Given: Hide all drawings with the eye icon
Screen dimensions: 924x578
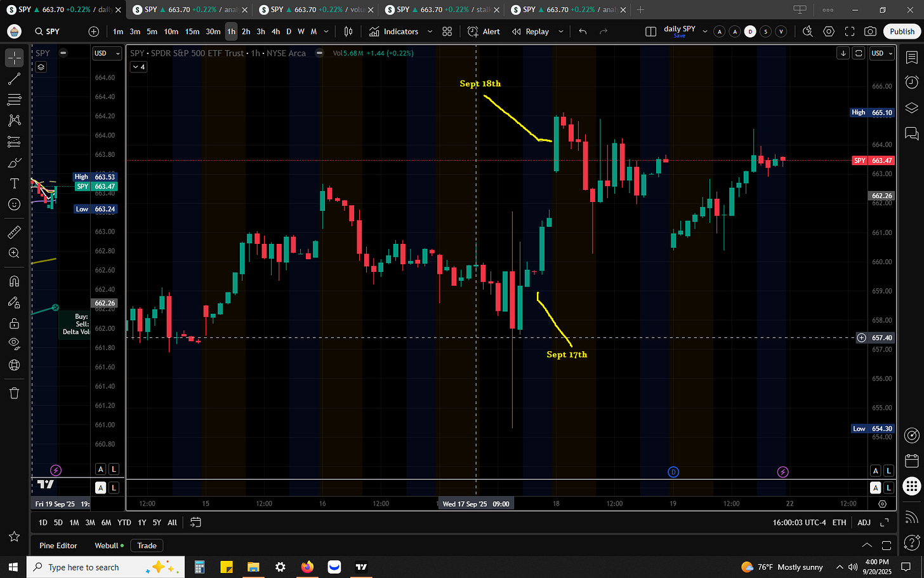Looking at the screenshot, I should coord(14,344).
